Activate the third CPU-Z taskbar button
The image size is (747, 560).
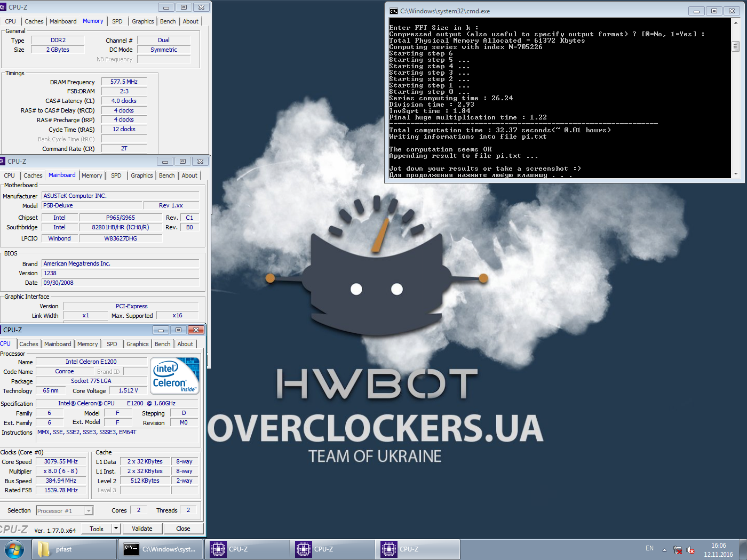418,549
